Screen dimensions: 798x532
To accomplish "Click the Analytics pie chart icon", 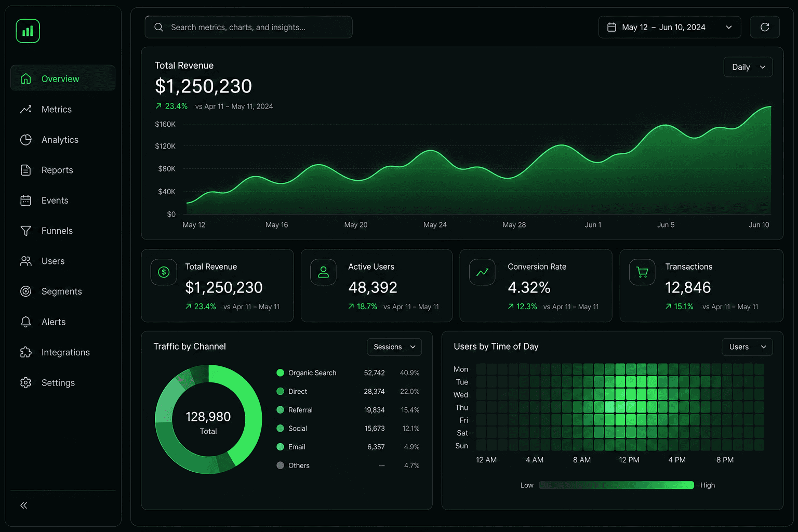I will (25, 140).
